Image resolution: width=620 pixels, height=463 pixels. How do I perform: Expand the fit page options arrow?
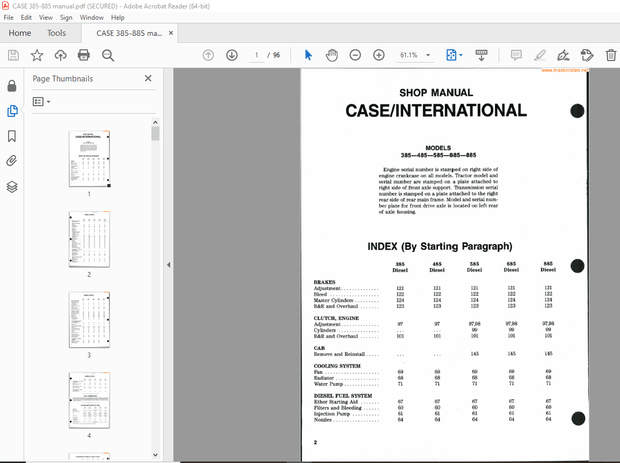[461, 55]
